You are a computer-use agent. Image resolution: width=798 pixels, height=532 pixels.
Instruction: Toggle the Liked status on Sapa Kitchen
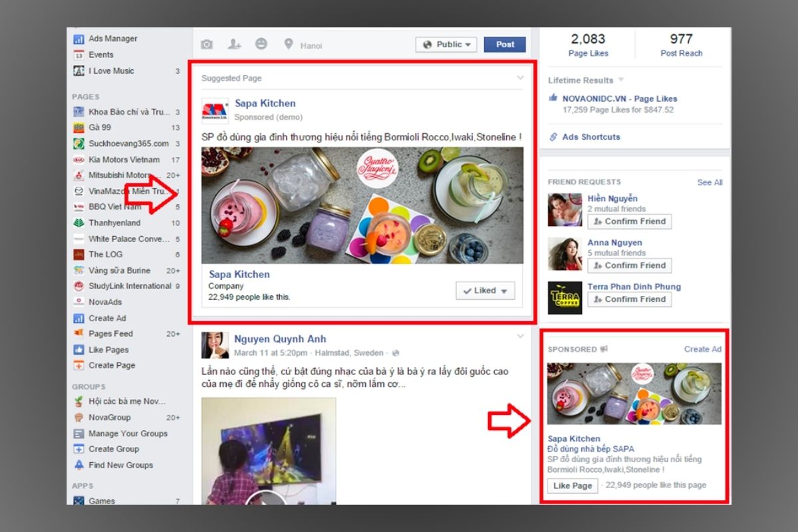(485, 291)
